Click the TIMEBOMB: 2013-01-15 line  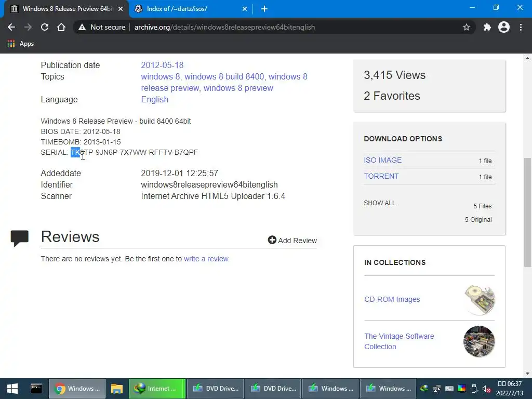[x=81, y=142]
